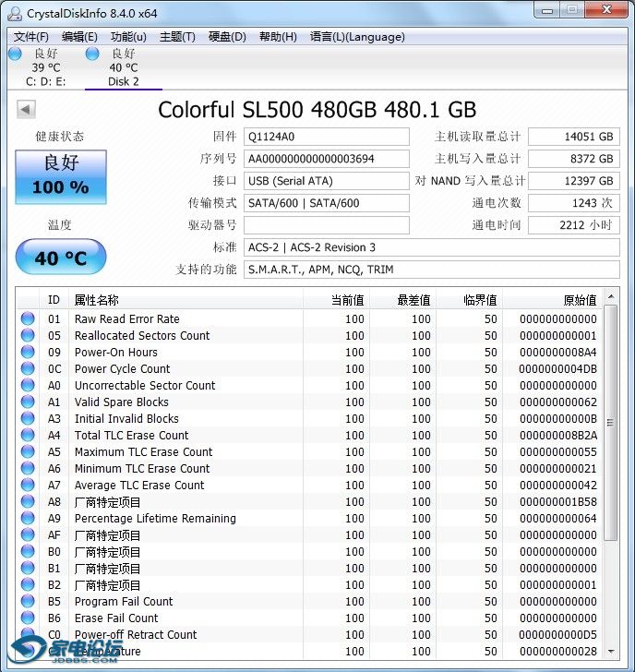This screenshot has width=635, height=672.
Task: Click the 临界值 column header
Action: 469,300
